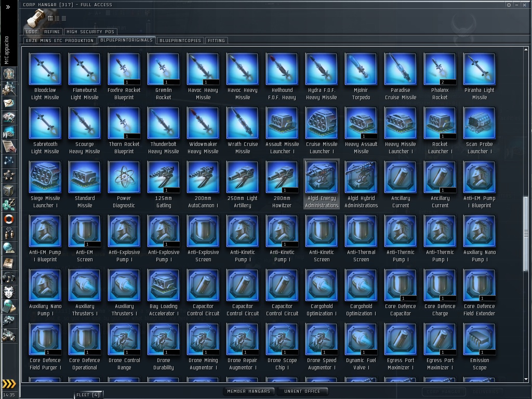The height and width of the screenshot is (399, 532).
Task: Select the Emission Scope blueprint
Action: pyautogui.click(x=480, y=347)
